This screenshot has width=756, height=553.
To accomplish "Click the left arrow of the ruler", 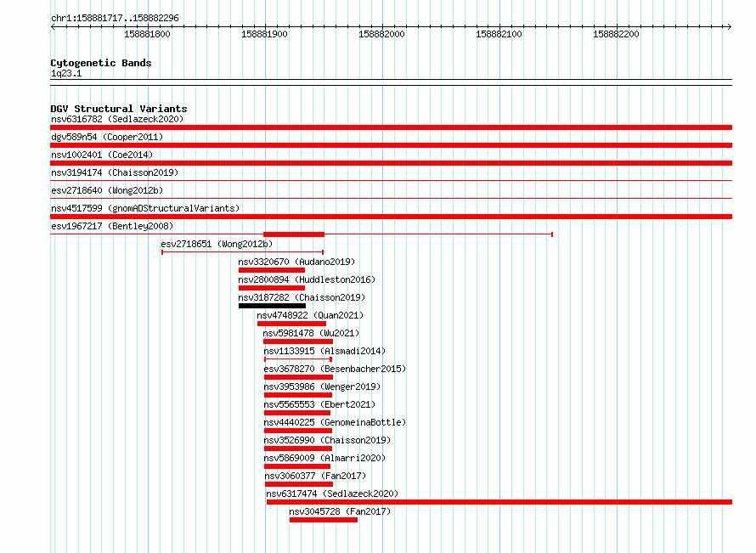I will [53, 26].
